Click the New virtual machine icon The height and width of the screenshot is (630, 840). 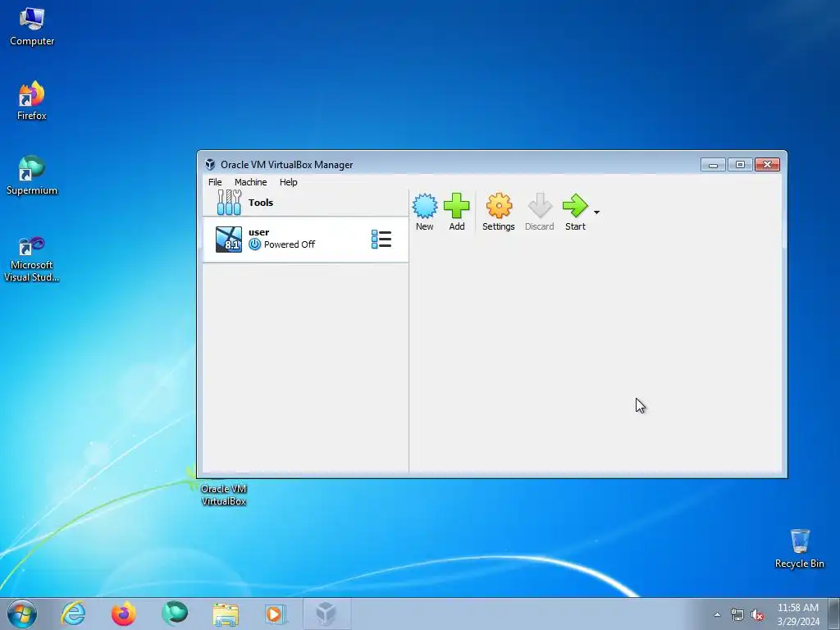424,206
